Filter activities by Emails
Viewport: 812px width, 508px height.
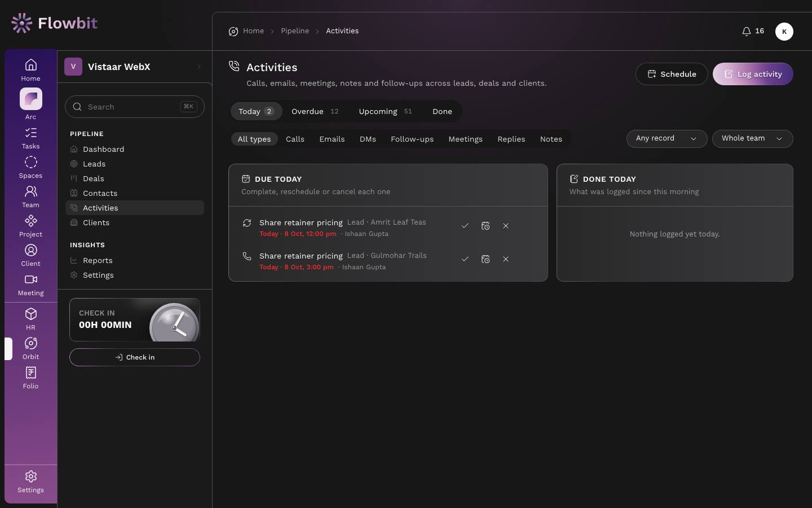click(332, 139)
